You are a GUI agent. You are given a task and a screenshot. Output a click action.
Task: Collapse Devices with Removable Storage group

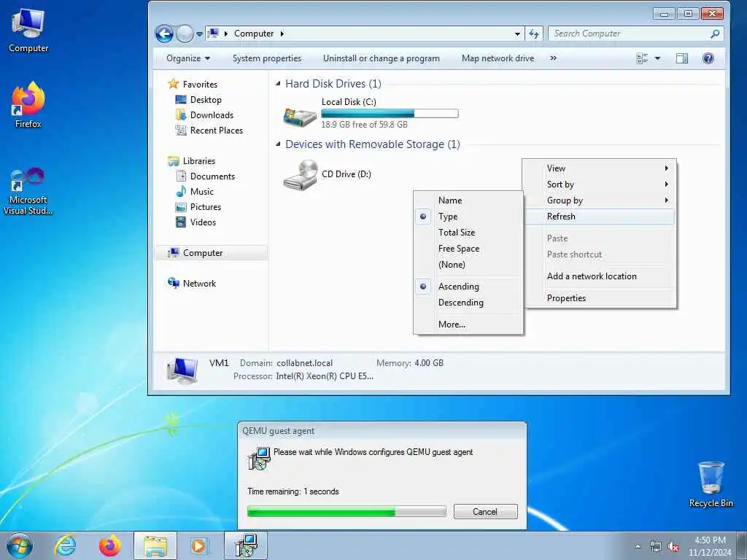click(278, 144)
